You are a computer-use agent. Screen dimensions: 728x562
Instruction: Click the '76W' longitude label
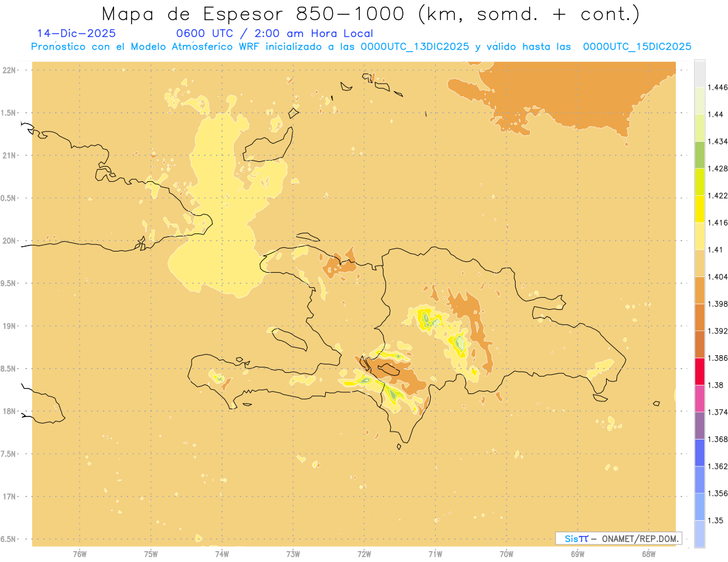click(x=79, y=554)
